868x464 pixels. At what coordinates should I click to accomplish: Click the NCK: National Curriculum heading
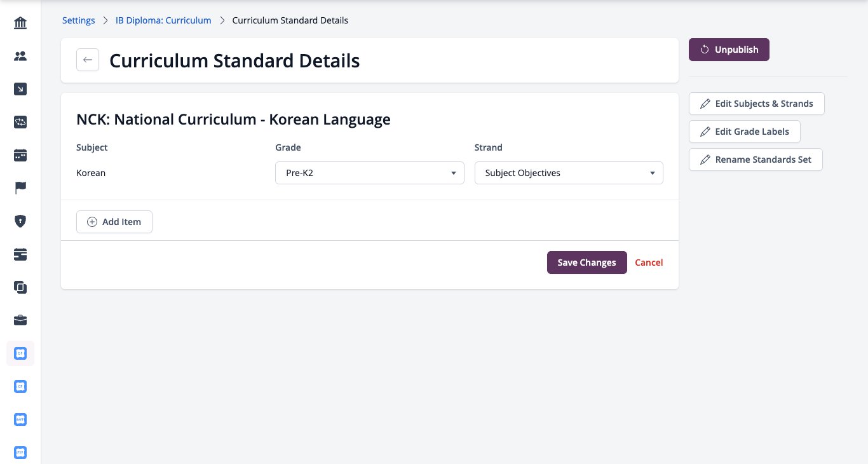[233, 119]
